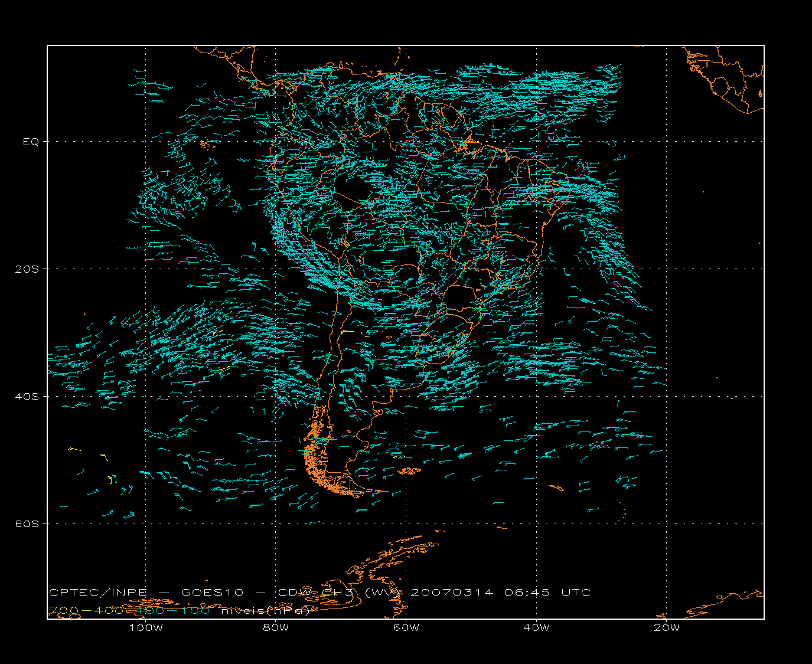The width and height of the screenshot is (812, 664).
Task: Click the CPTEC/INPE source text
Action: [x=98, y=592]
